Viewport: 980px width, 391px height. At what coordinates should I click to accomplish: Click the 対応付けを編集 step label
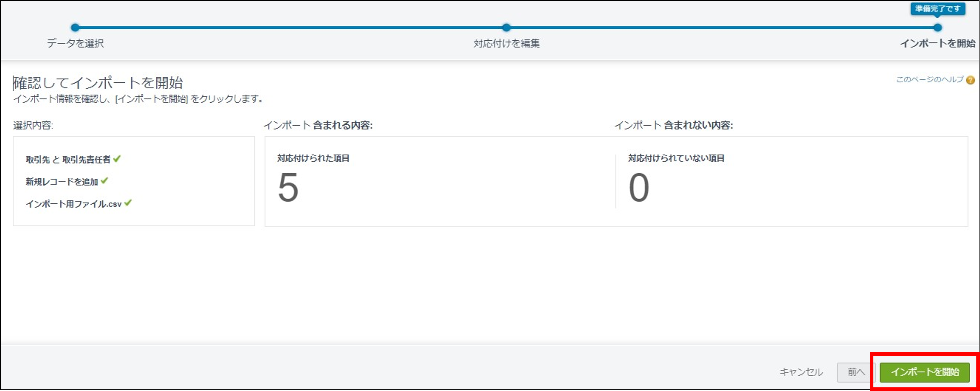tap(506, 43)
